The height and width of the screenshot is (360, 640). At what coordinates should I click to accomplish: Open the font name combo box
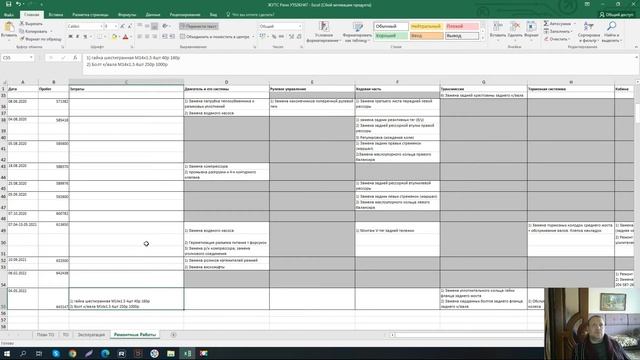pyautogui.click(x=84, y=26)
